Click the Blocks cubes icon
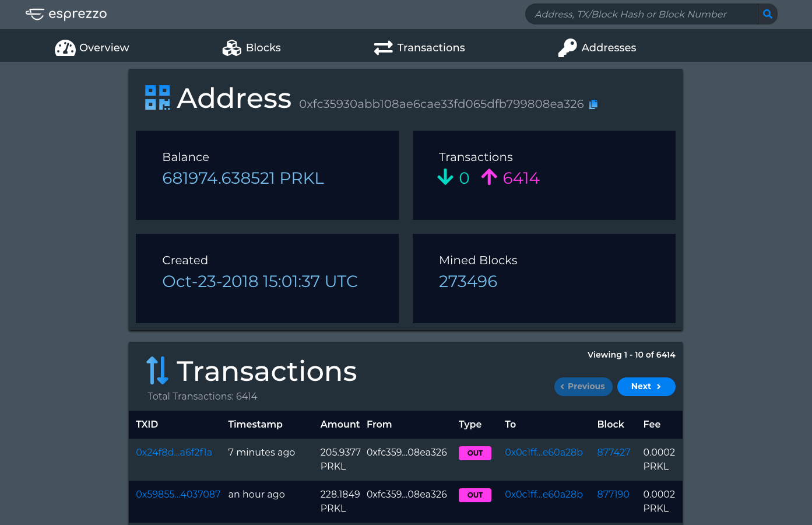The width and height of the screenshot is (812, 525). click(x=232, y=48)
